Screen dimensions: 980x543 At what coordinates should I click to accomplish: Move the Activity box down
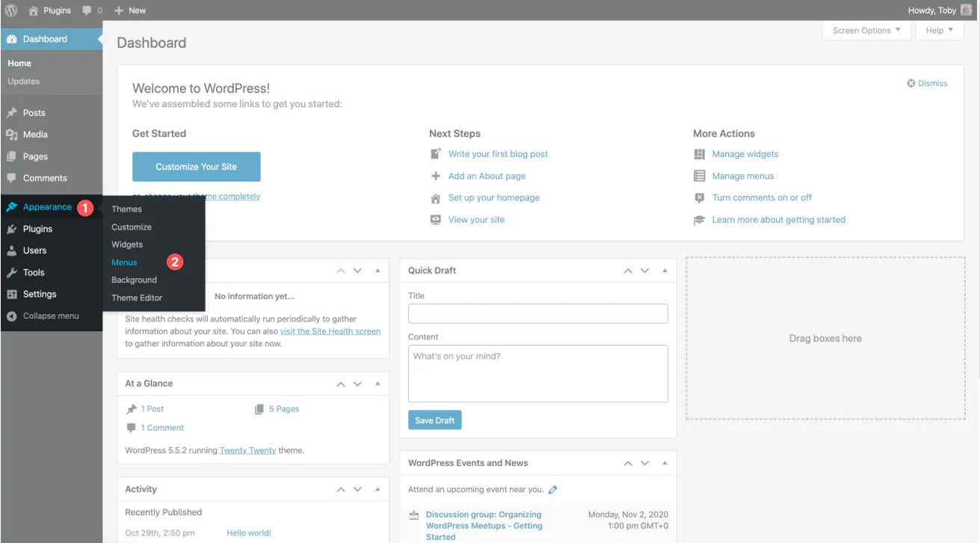pos(358,490)
